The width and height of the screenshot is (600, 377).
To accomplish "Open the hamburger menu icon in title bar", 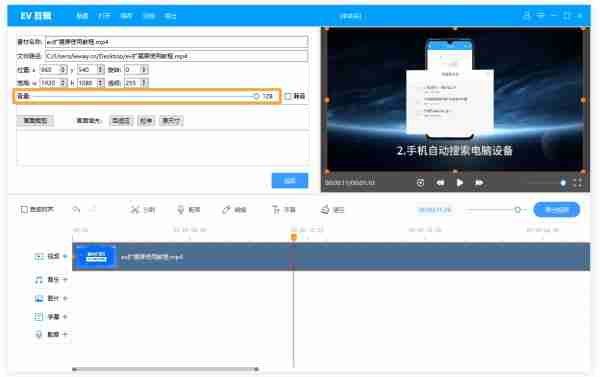I will click(x=540, y=16).
